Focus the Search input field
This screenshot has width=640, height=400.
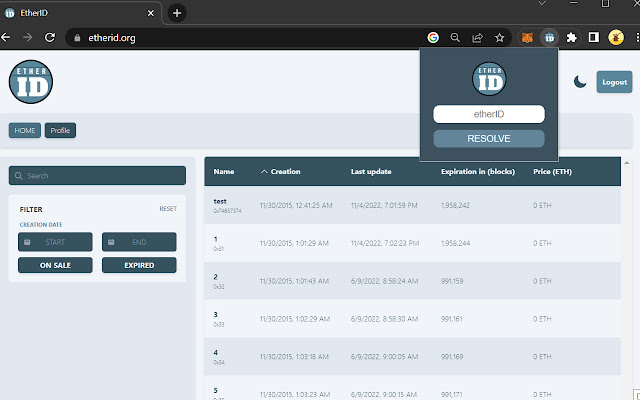point(97,176)
